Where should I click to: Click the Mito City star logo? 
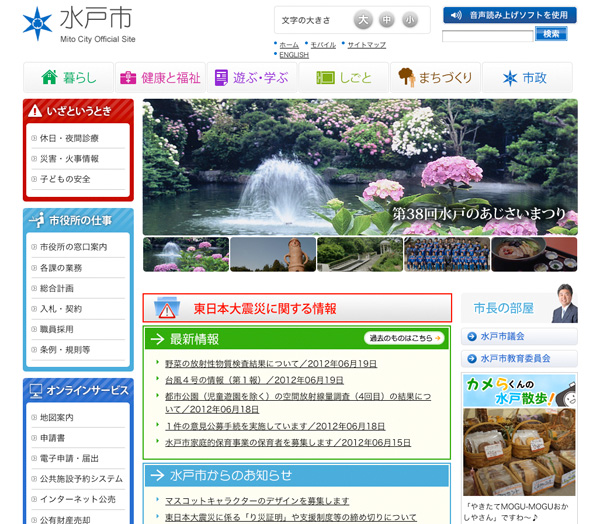pos(37,23)
